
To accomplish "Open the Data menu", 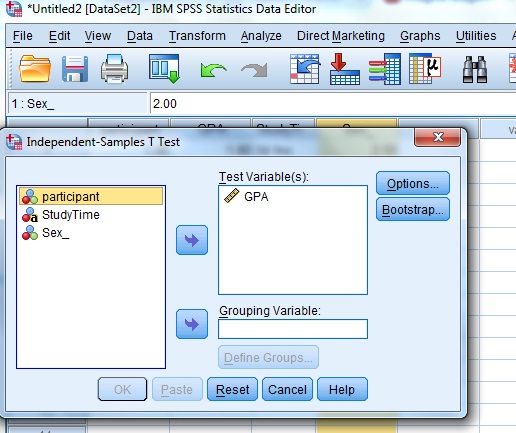I will [140, 36].
